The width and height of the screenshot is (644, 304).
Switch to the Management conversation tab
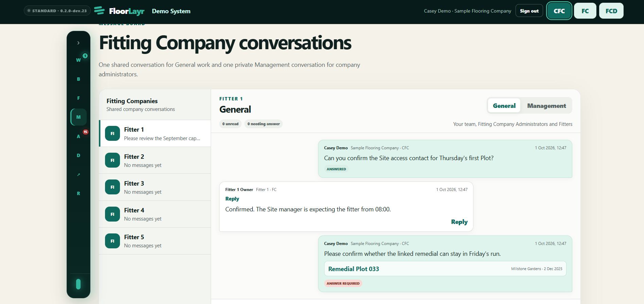click(x=546, y=106)
